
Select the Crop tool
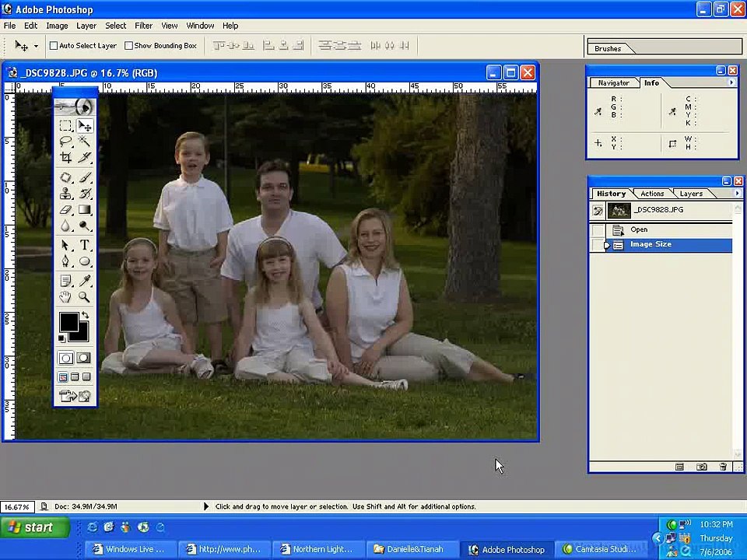pyautogui.click(x=65, y=158)
